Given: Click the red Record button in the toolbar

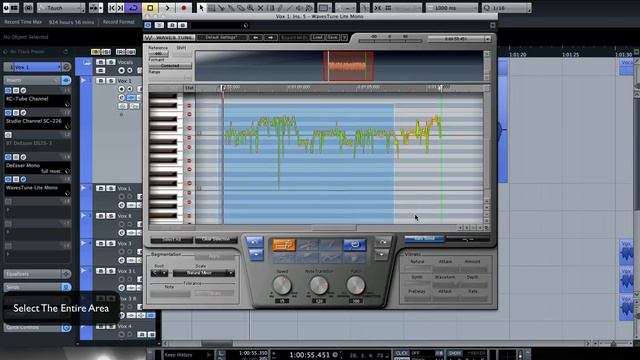Looking at the screenshot, I should point(184,8).
